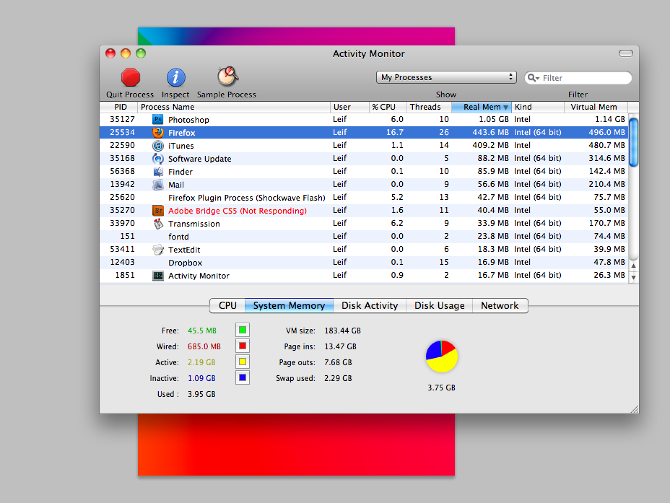Viewport: 670px width, 503px height.
Task: Click the yellow Active memory color swatch
Action: pos(242,362)
